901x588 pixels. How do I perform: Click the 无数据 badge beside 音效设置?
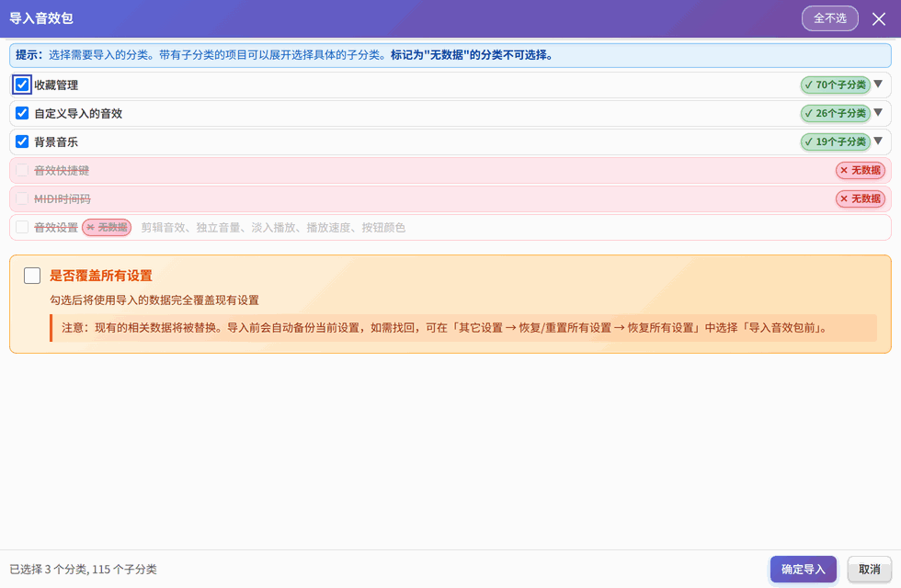pyautogui.click(x=107, y=228)
